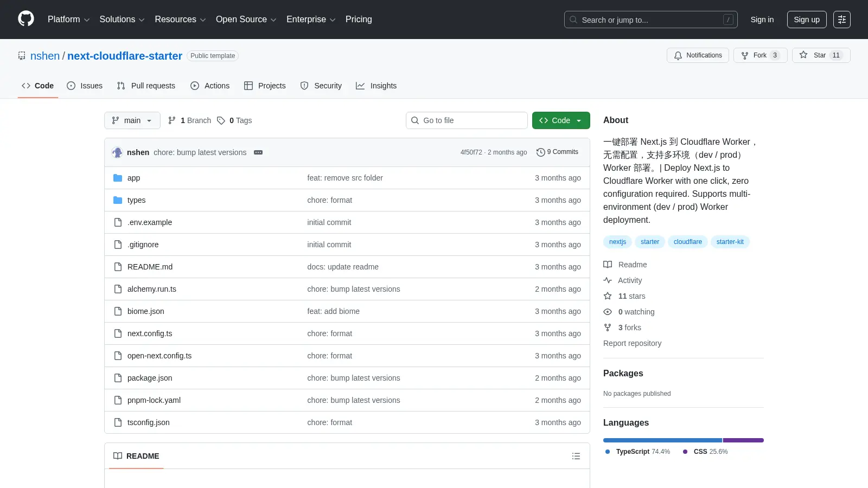Open the open-next.config.ts file

159,356
